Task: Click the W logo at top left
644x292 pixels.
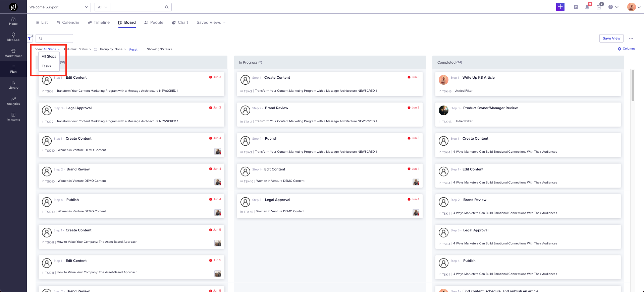Action: [13, 7]
